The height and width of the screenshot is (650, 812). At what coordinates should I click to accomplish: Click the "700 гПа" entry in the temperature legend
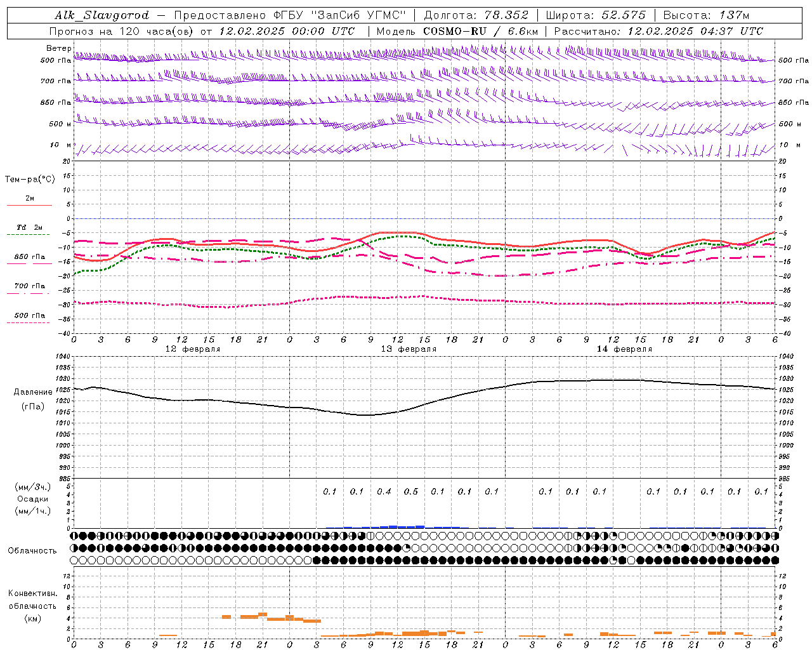30,286
